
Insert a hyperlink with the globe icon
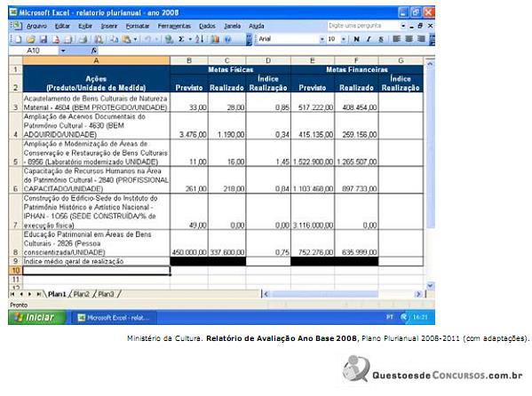click(169, 39)
